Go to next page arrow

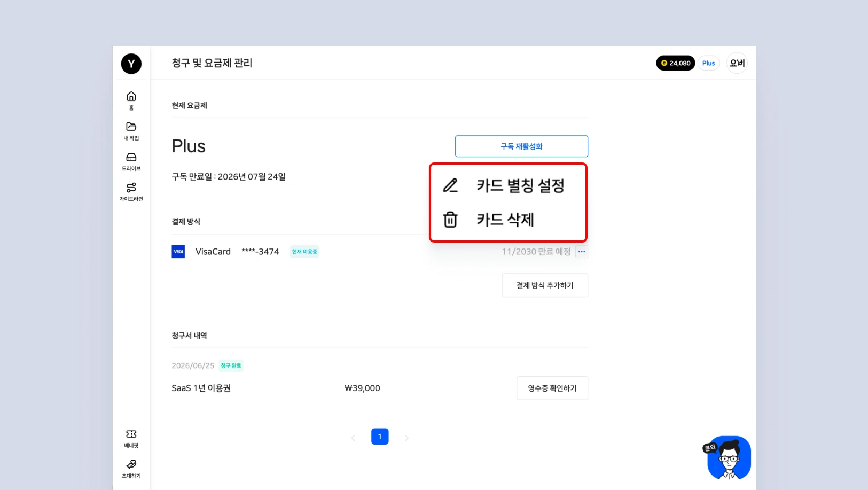406,438
